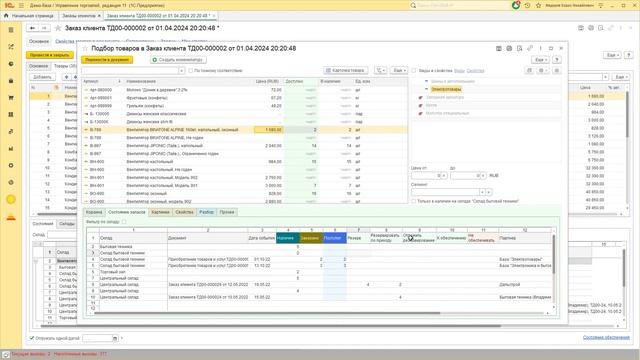This screenshot has height=360, width=640.
Task: Click the blue up arrow in order table toolbar
Action: pos(67,77)
